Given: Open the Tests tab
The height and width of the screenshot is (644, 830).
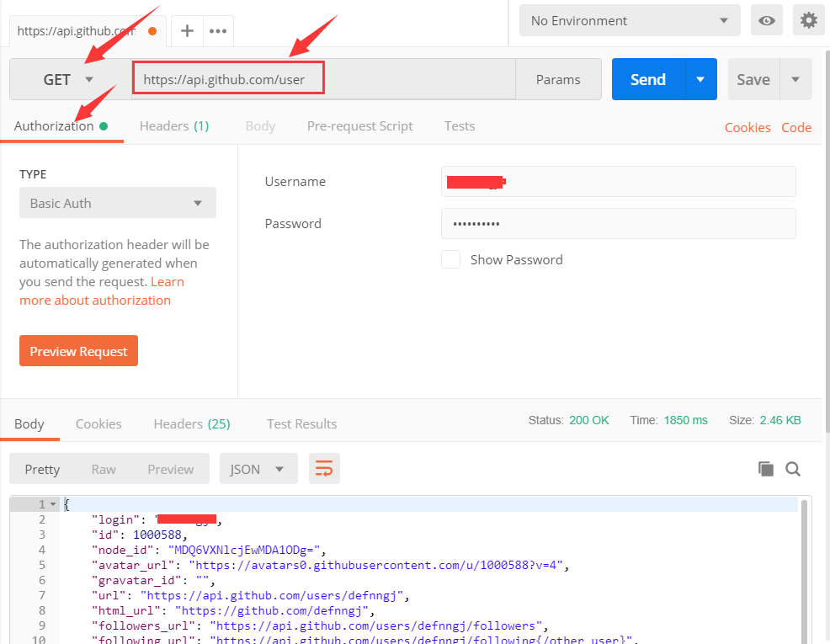Looking at the screenshot, I should tap(459, 126).
